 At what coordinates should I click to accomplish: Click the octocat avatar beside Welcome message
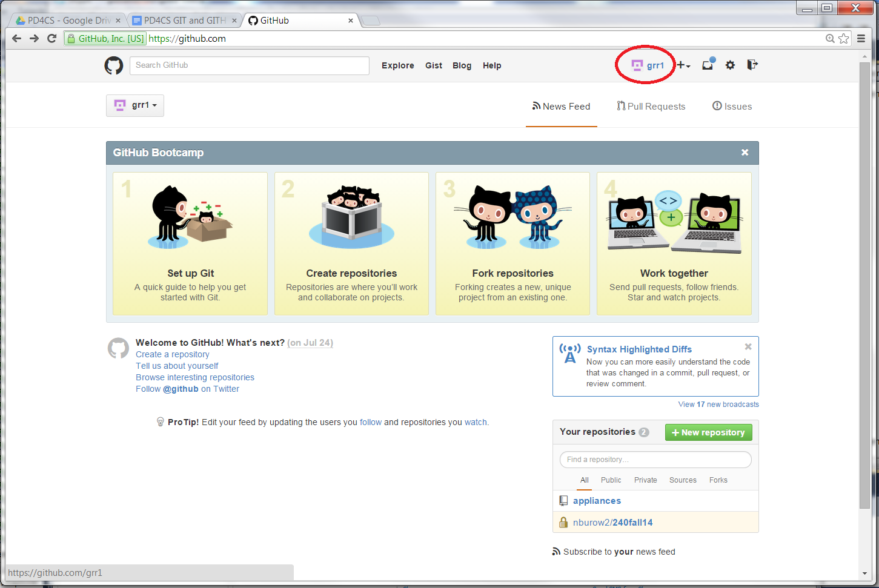tap(118, 348)
